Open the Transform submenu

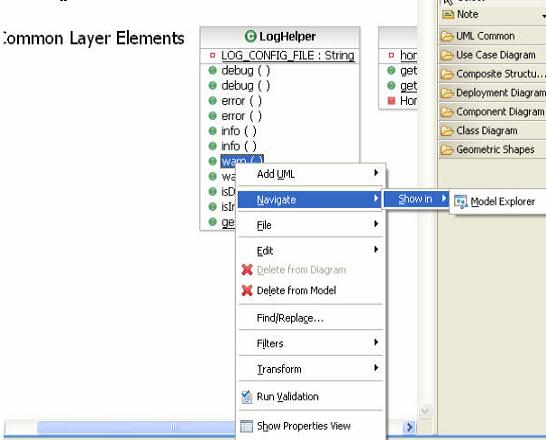[311, 369]
